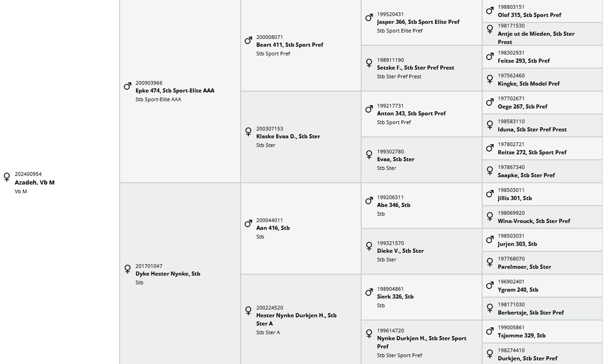Click the male icon beside Jasper 366
605x364 pixels.
click(x=369, y=18)
